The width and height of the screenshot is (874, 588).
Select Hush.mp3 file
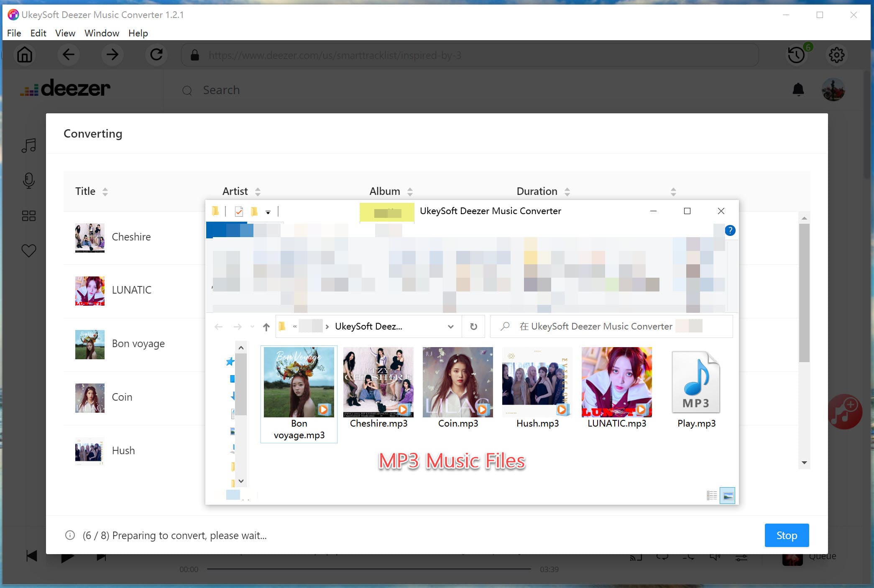click(x=537, y=388)
